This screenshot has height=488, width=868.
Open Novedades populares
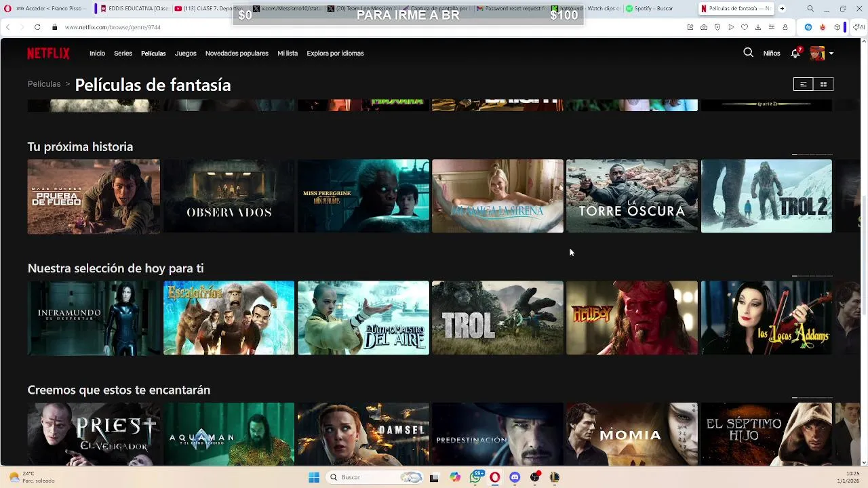coord(237,53)
